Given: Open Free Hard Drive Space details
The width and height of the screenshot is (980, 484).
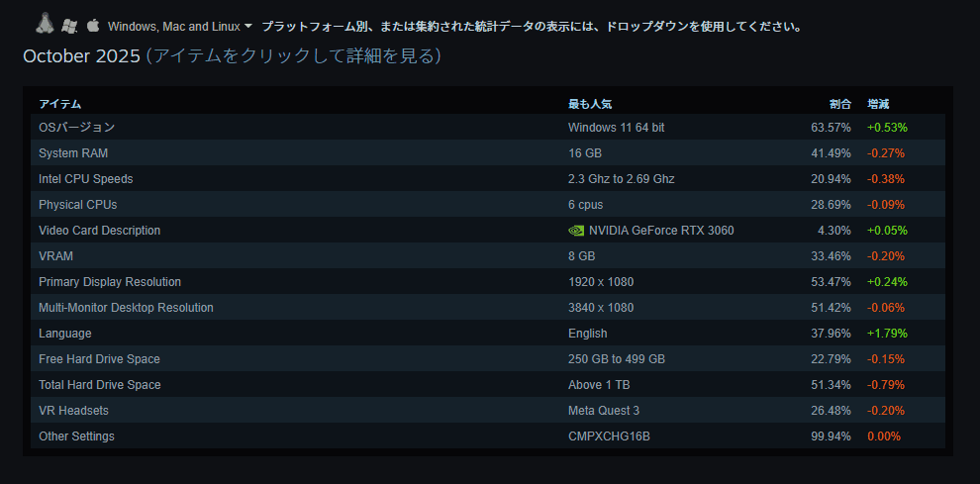Looking at the screenshot, I should pyautogui.click(x=99, y=359).
